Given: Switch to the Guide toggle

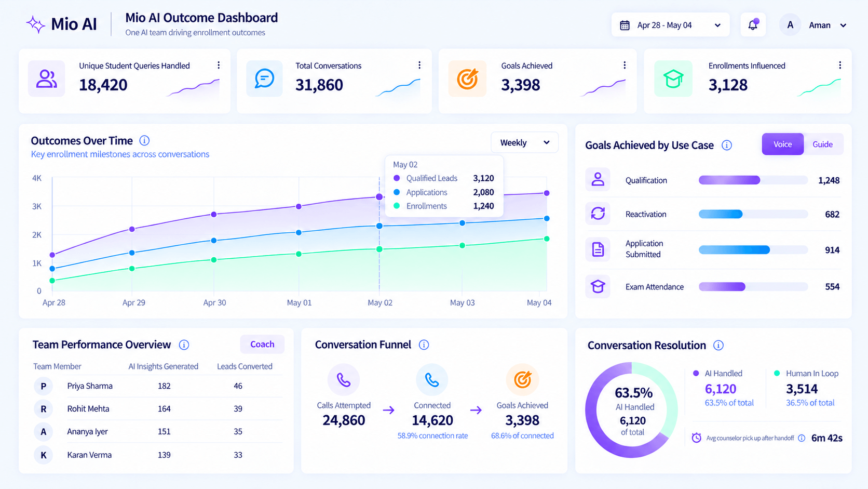Looking at the screenshot, I should 822,144.
